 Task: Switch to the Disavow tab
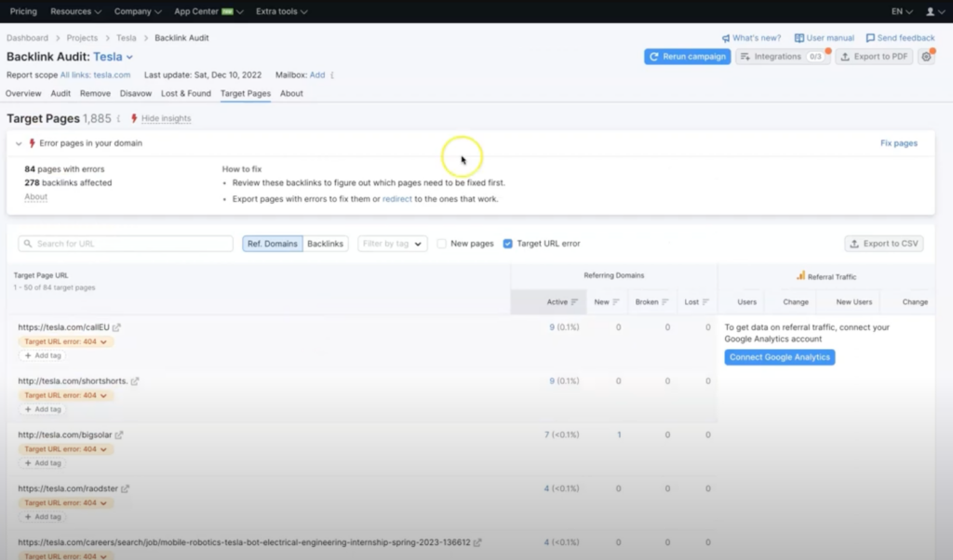[x=136, y=94]
